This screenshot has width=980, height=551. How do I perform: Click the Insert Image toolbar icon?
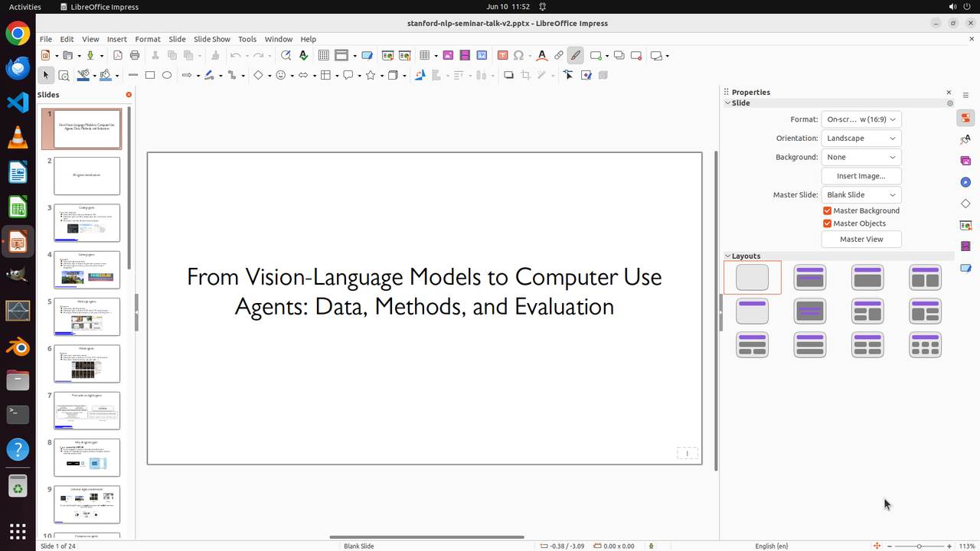point(448,55)
